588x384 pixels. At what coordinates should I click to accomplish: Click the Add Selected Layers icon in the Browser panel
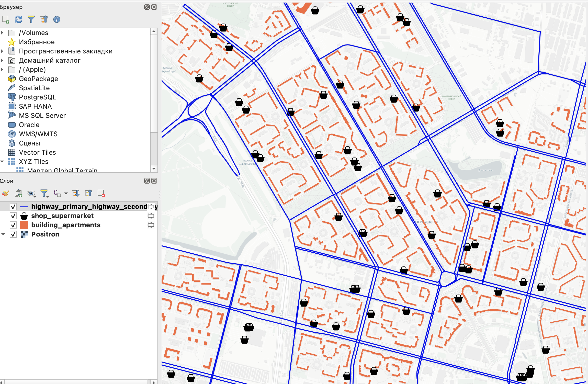(x=5, y=19)
